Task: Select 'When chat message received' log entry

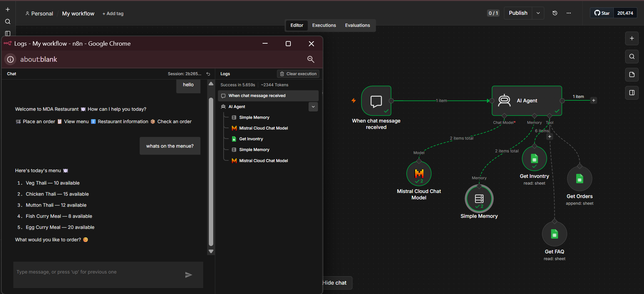Action: click(268, 96)
